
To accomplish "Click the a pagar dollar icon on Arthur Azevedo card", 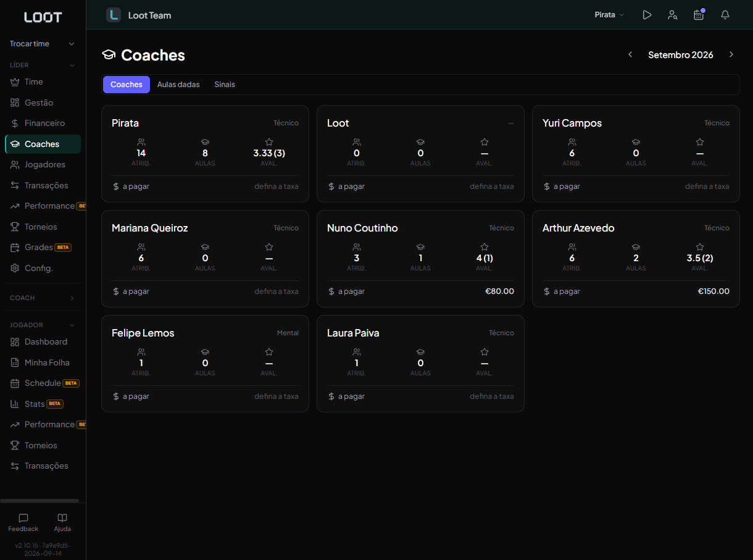I will [547, 291].
